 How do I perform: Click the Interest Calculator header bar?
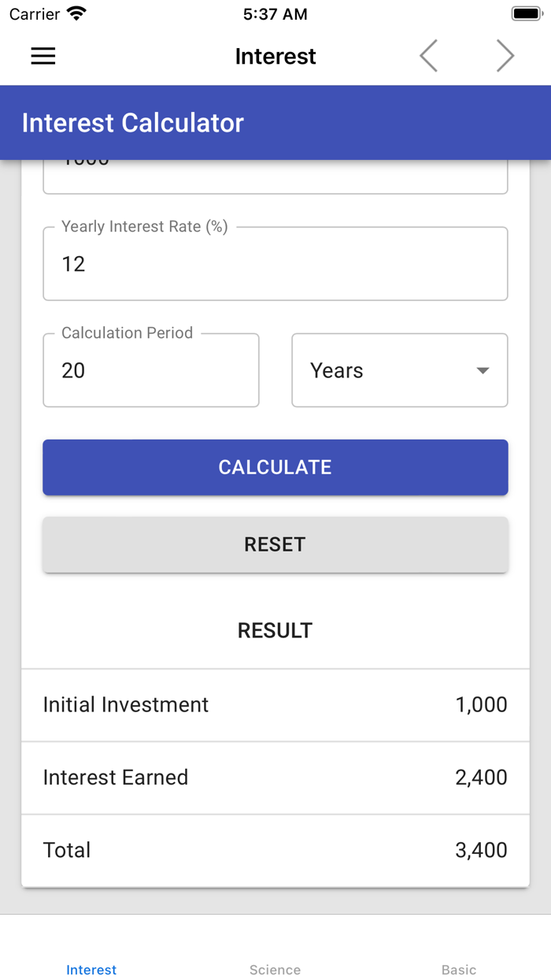pos(275,122)
